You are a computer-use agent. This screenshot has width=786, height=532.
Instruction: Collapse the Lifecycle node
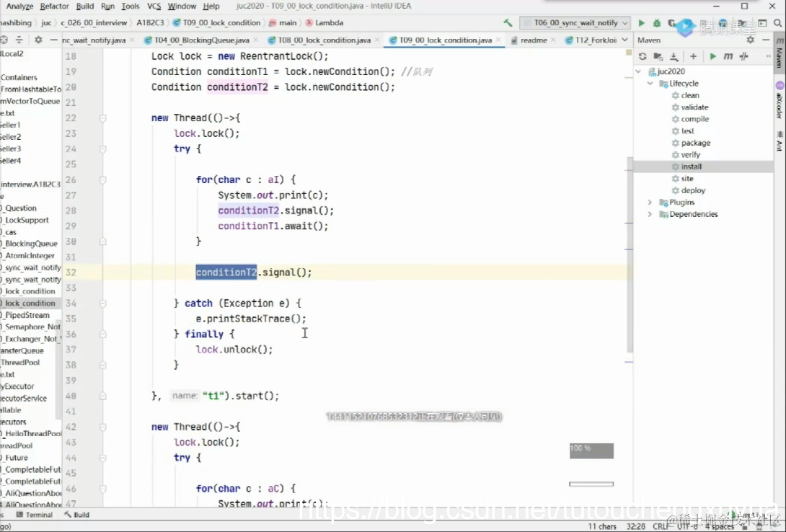[x=650, y=84]
